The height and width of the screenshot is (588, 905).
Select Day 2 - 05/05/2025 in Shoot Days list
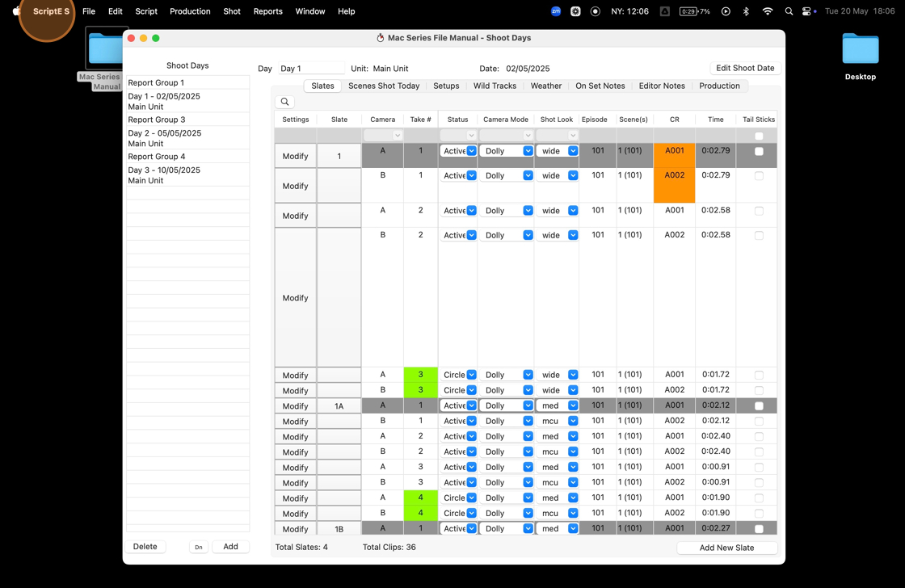(x=187, y=138)
